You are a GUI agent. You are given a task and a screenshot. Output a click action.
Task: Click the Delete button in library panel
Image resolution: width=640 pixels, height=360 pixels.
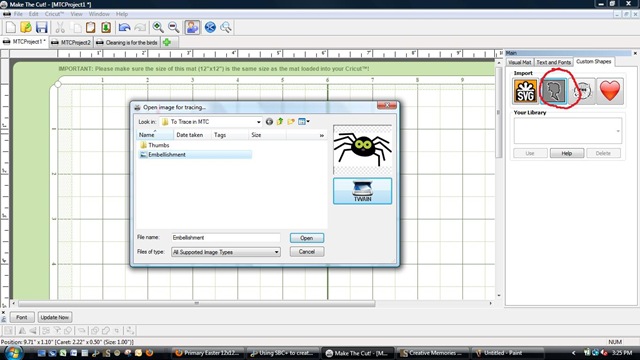pyautogui.click(x=603, y=153)
